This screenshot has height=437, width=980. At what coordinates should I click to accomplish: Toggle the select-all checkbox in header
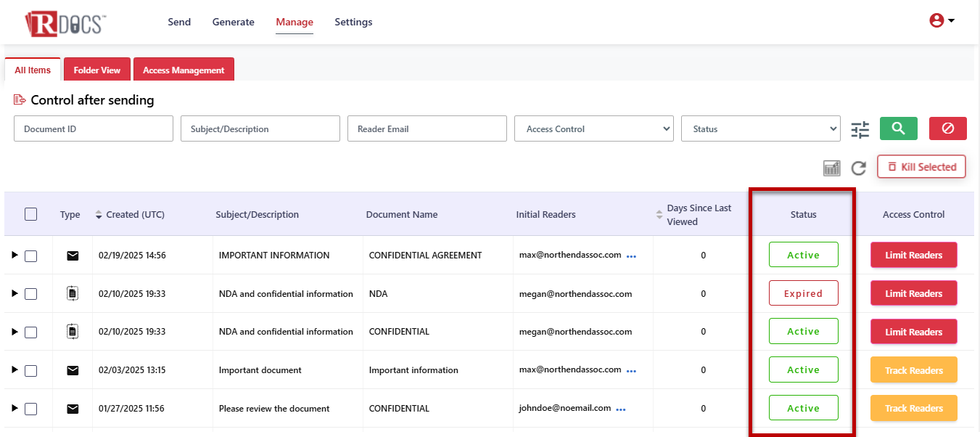pos(30,214)
